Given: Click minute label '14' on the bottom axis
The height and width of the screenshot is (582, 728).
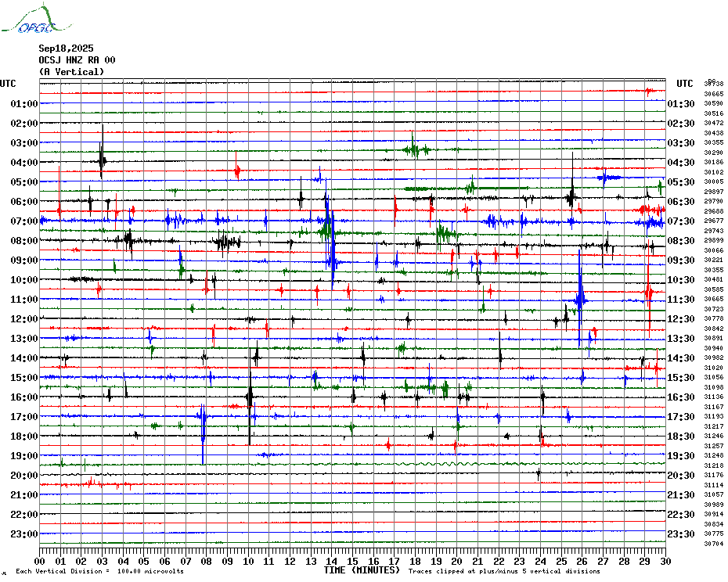Looking at the screenshot, I should pyautogui.click(x=331, y=562).
